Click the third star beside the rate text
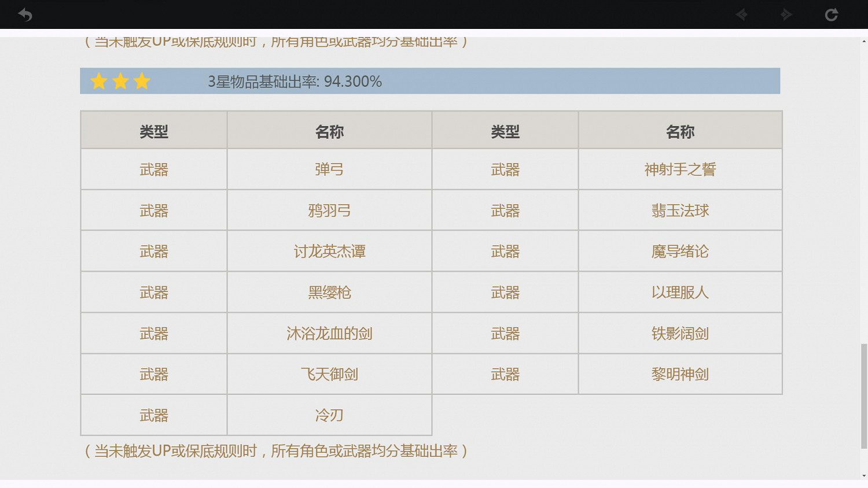 click(142, 82)
